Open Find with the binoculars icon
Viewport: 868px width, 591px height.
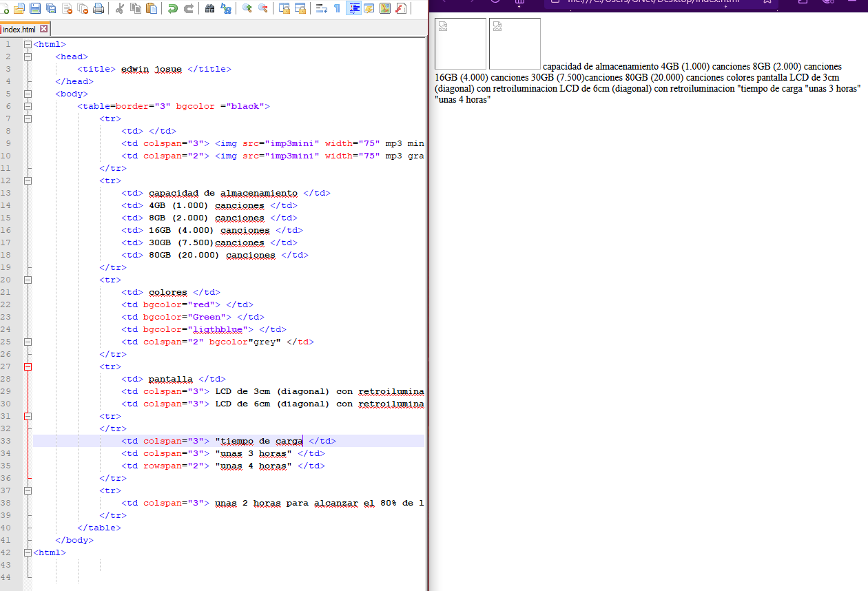point(210,9)
